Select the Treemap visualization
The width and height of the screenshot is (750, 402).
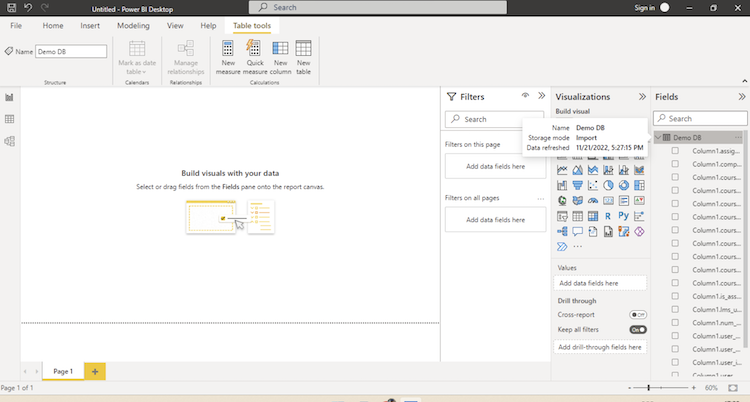[639, 185]
